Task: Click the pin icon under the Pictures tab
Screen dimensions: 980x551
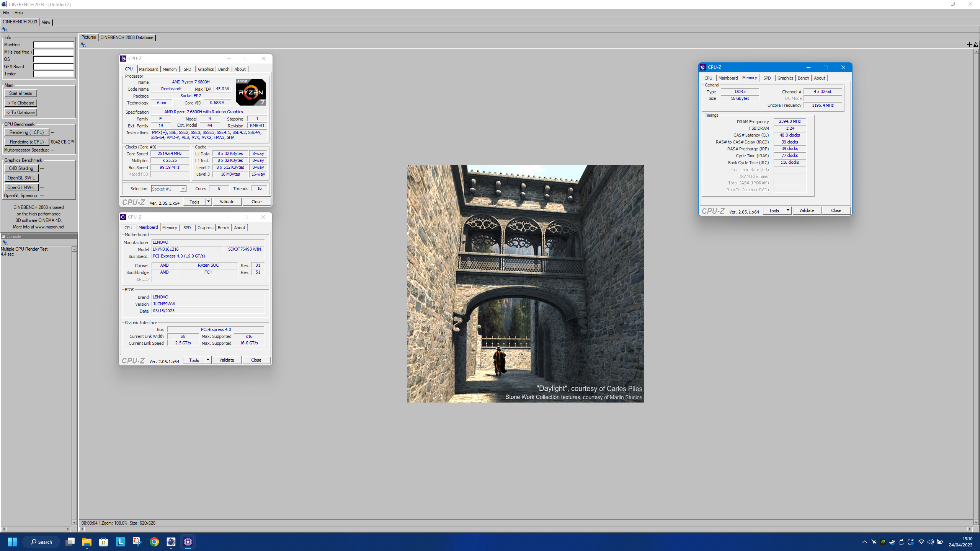Action: point(83,45)
